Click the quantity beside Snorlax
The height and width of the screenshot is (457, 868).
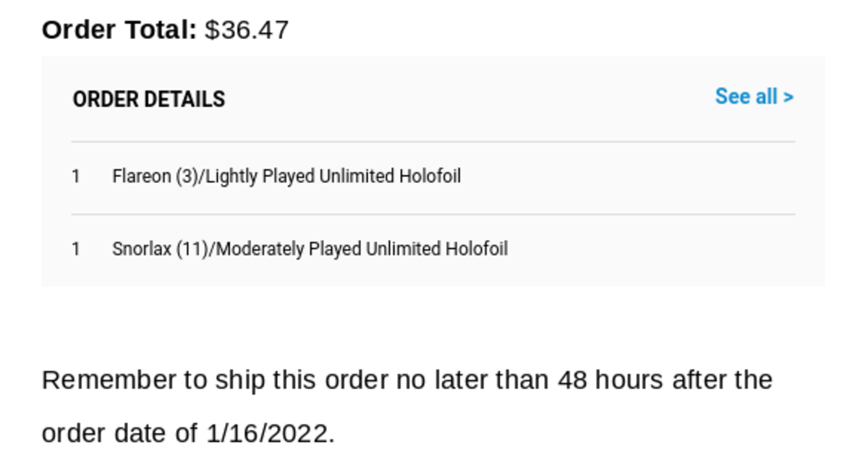click(76, 249)
